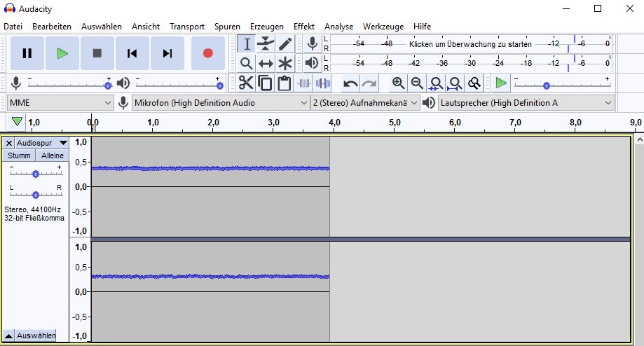Toggle zoom with the zoom toggle icon
Image resolution: width=644 pixels, height=346 pixels.
[474, 83]
